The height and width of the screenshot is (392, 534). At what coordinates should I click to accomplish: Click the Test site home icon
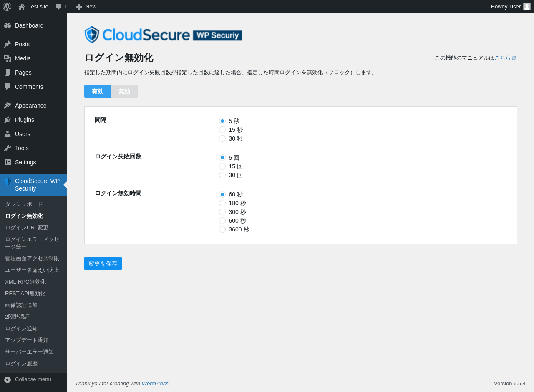pos(22,7)
